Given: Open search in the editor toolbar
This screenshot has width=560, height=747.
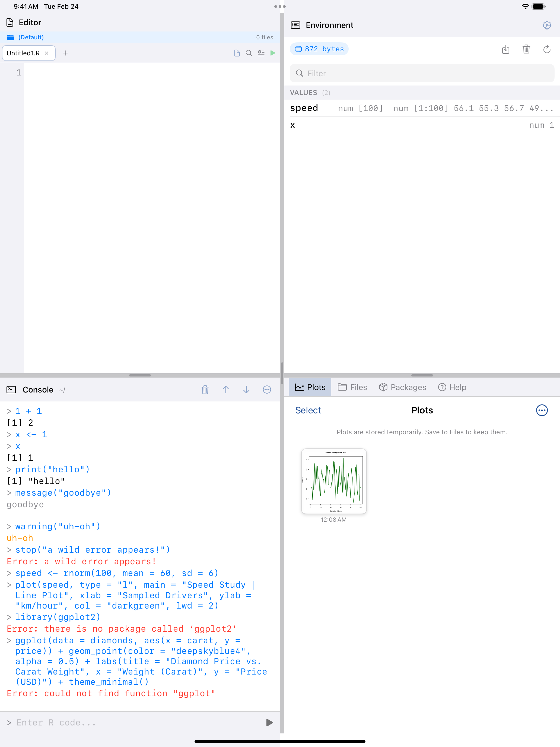Looking at the screenshot, I should pyautogui.click(x=249, y=53).
